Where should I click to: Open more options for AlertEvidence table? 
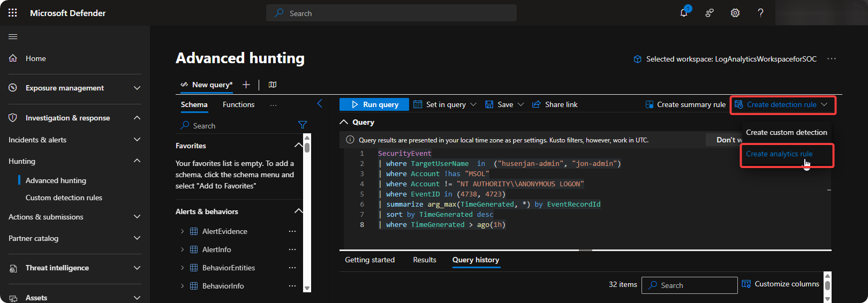click(x=292, y=231)
